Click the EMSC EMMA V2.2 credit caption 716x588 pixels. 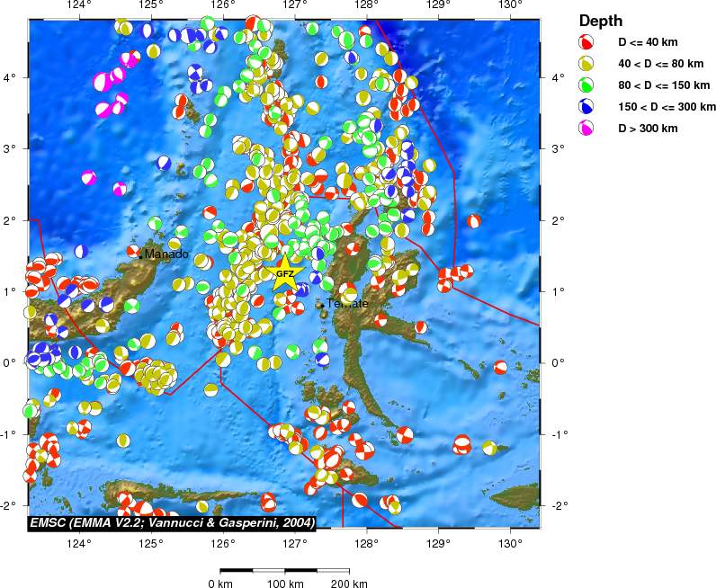coord(171,522)
